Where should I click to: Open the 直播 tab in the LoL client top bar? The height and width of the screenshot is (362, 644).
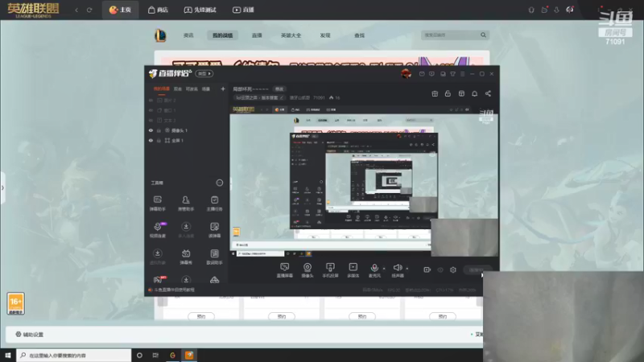pyautogui.click(x=243, y=10)
